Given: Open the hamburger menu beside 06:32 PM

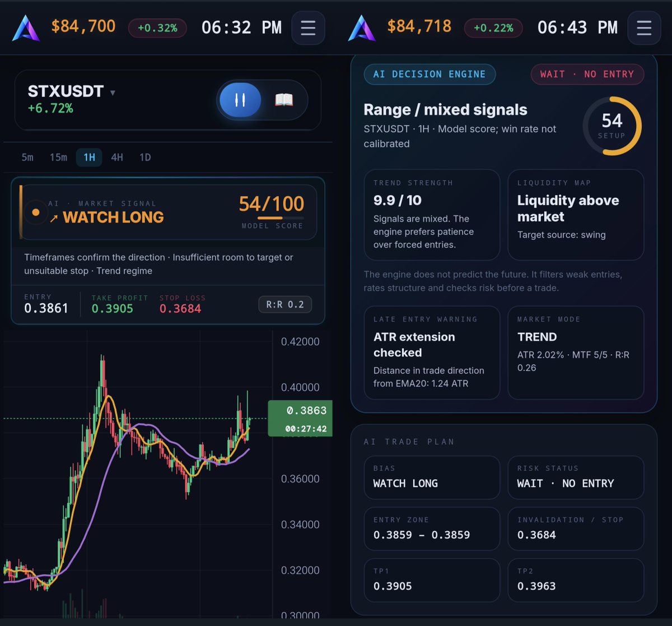Looking at the screenshot, I should [308, 27].
